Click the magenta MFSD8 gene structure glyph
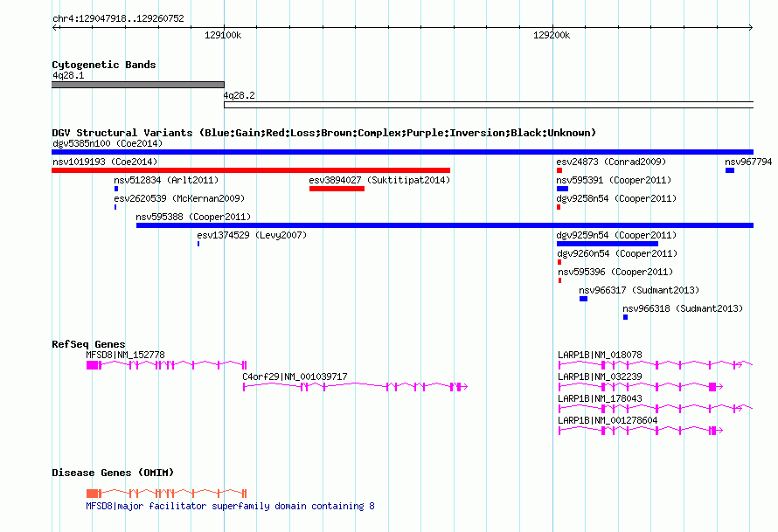Viewport: 778px width, 532px height. [x=167, y=365]
